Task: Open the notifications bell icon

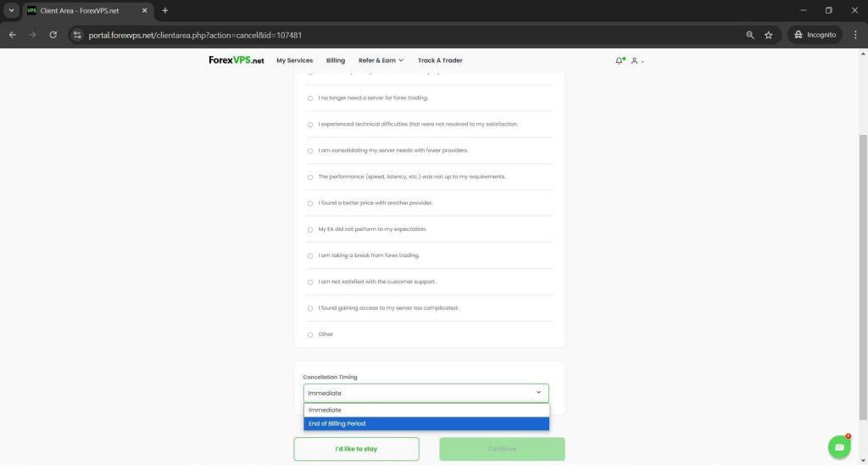Action: (x=620, y=60)
